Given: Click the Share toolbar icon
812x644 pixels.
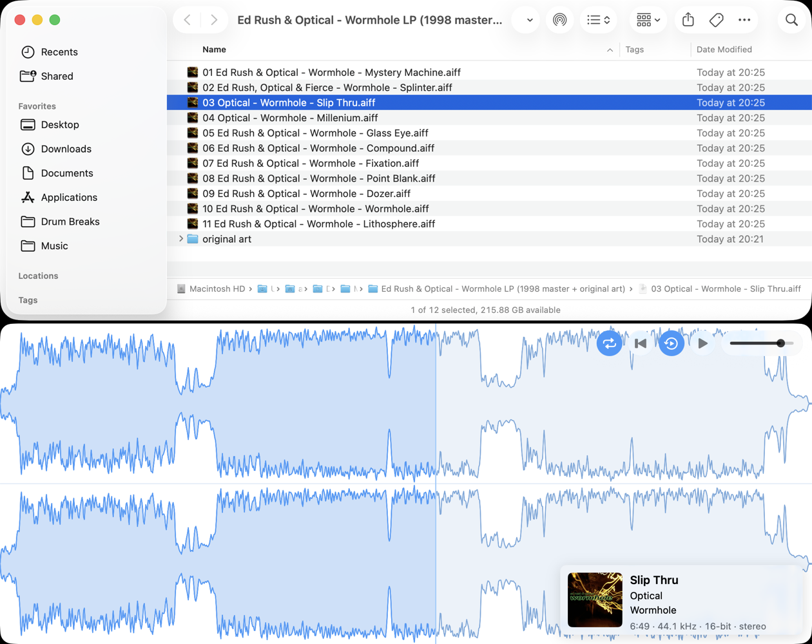Looking at the screenshot, I should click(688, 20).
